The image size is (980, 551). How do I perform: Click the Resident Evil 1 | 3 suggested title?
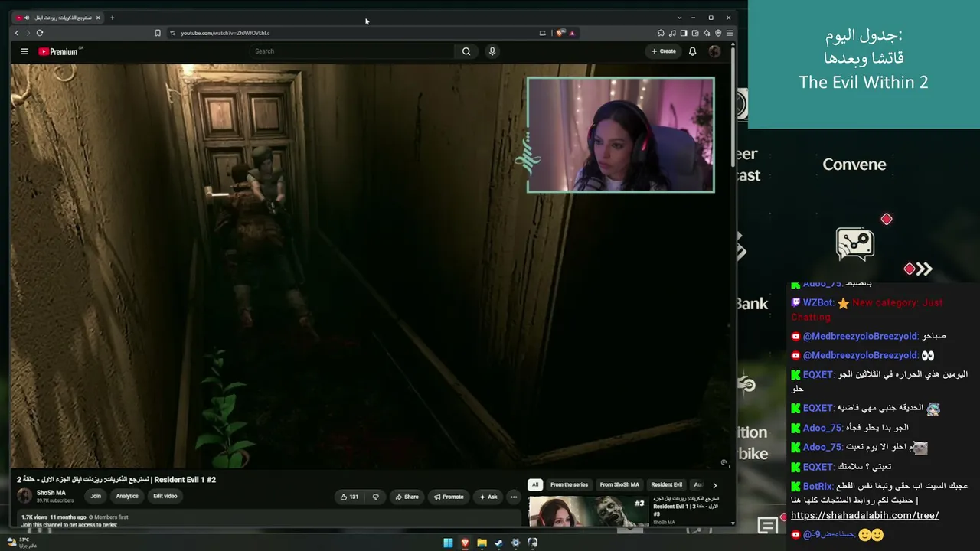(686, 507)
